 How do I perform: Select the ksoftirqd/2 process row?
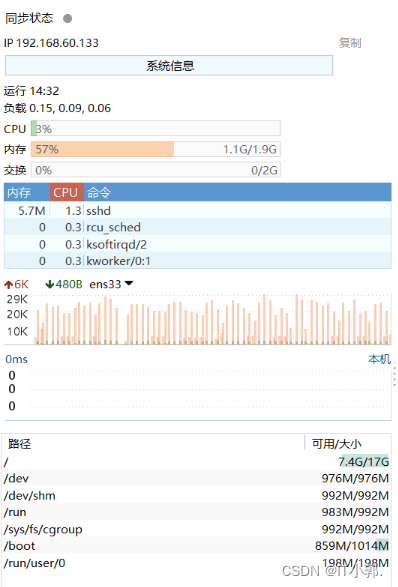[x=198, y=244]
